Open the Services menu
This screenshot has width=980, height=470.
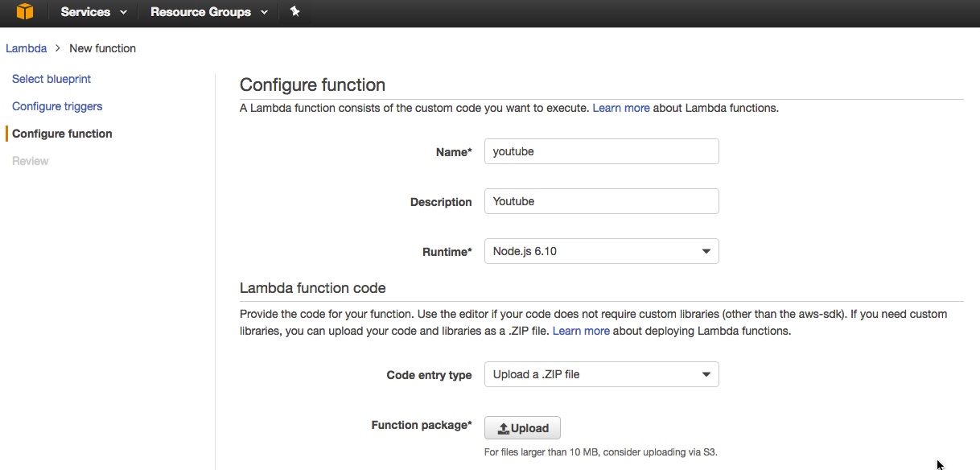coord(85,12)
